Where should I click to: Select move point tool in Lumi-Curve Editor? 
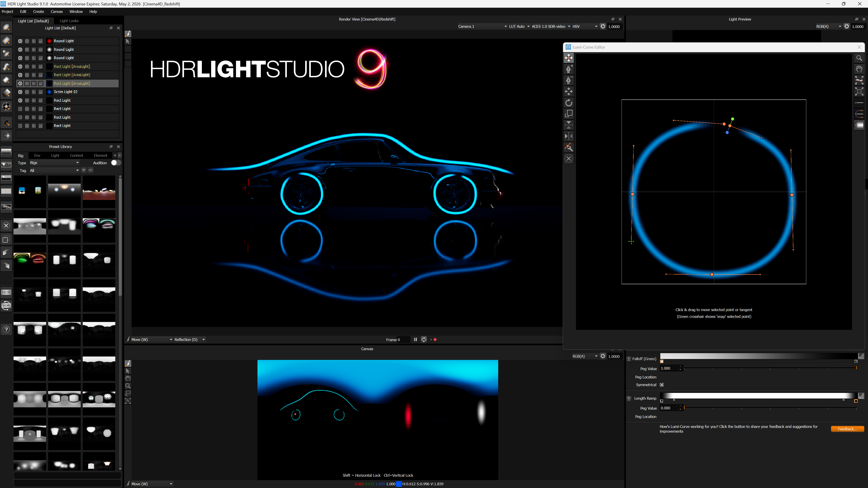coord(569,58)
